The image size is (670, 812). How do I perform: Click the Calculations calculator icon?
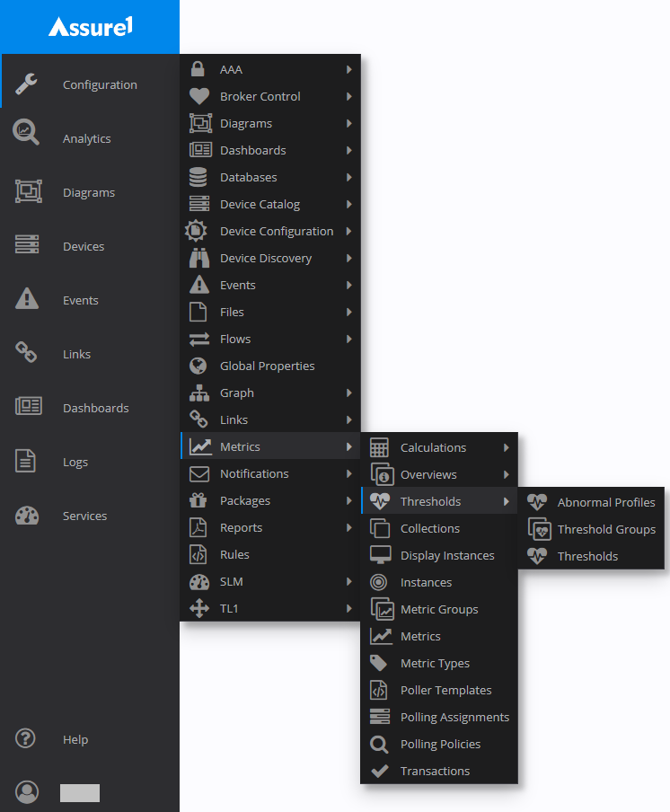379,447
